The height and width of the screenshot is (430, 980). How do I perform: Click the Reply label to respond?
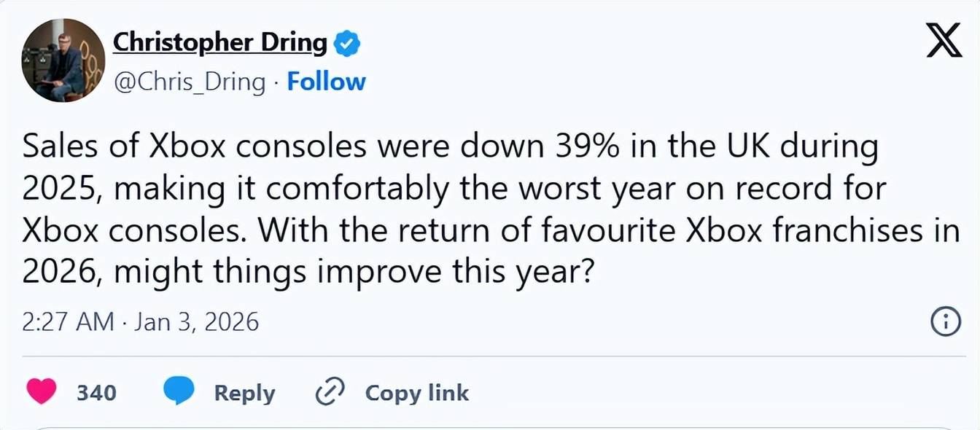click(244, 393)
